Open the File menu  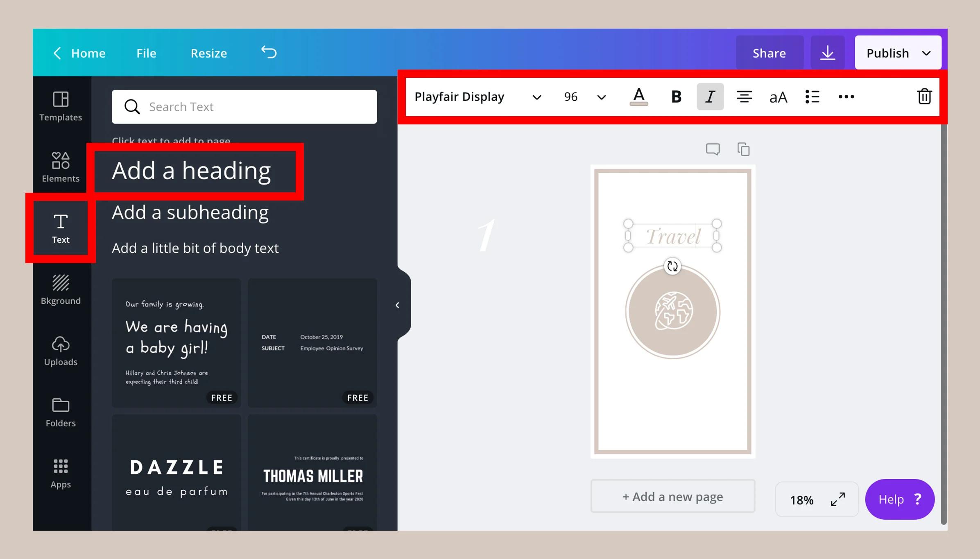click(146, 53)
